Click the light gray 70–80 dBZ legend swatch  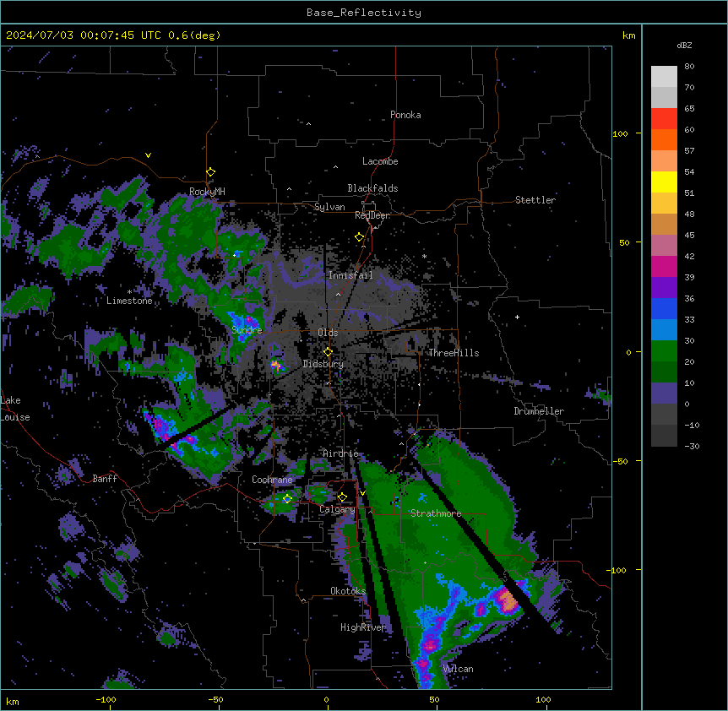tap(664, 77)
